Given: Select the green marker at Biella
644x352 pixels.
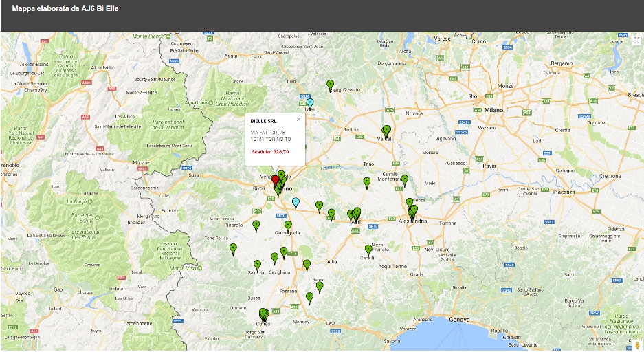Looking at the screenshot, I should pyautogui.click(x=330, y=85).
